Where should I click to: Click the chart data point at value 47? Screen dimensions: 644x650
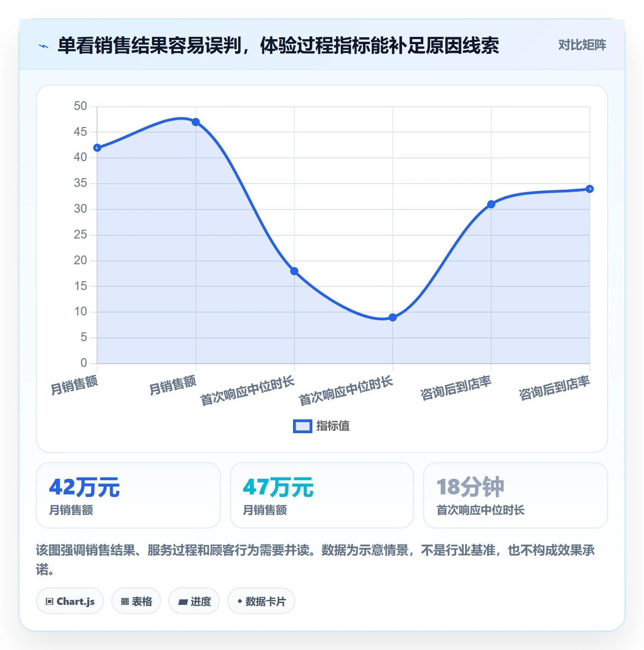[x=196, y=122]
